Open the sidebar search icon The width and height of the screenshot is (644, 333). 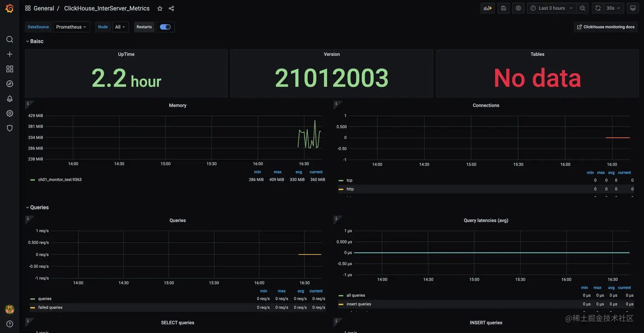(9, 39)
